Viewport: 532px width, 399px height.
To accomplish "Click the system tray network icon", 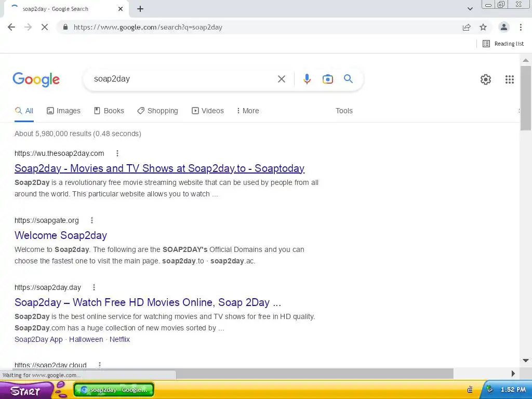I will tap(489, 390).
